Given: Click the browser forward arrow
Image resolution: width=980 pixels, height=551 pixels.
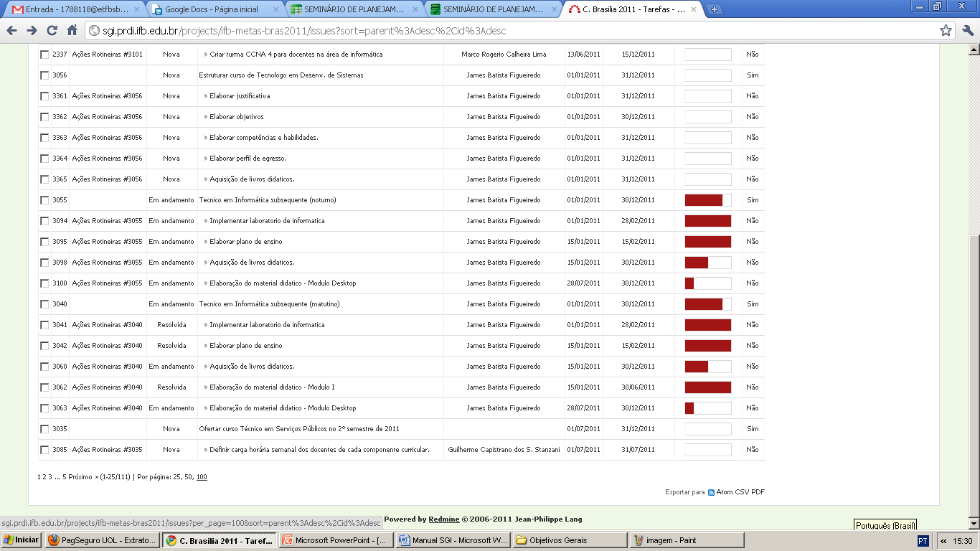Looking at the screenshot, I should [x=32, y=30].
